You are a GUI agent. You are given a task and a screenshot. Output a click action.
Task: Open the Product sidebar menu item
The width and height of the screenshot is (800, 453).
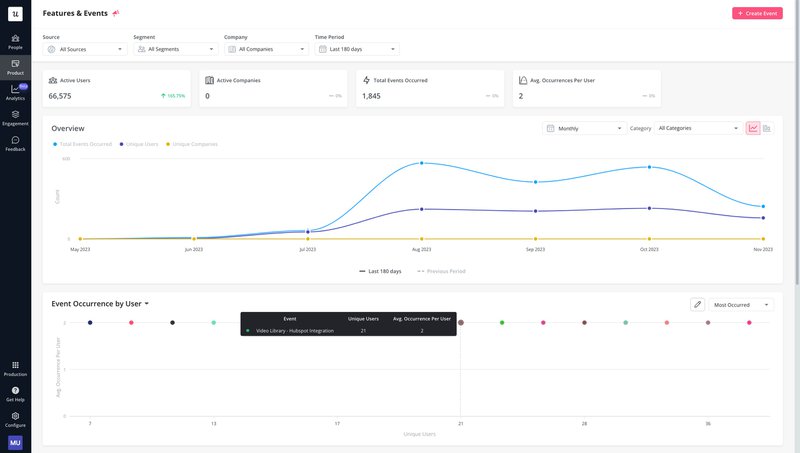[x=15, y=67]
